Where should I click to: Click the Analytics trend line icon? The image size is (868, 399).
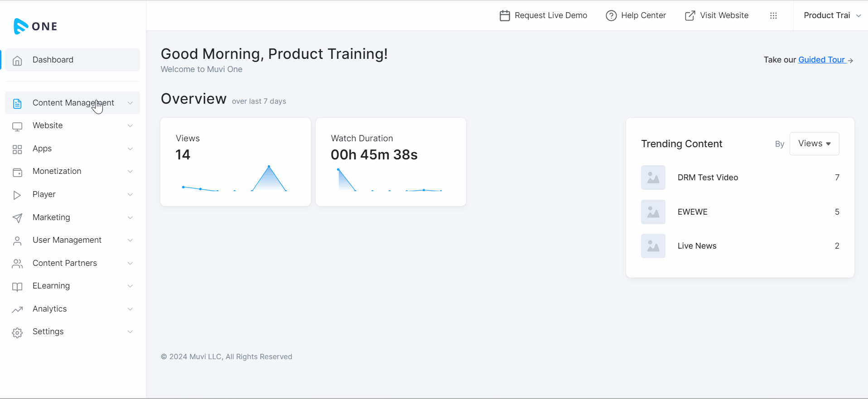click(17, 309)
